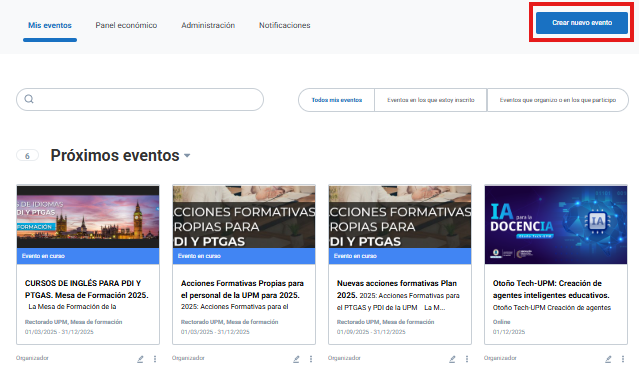Select Todos mis eventos filter
Image resolution: width=639 pixels, height=373 pixels.
click(x=337, y=100)
